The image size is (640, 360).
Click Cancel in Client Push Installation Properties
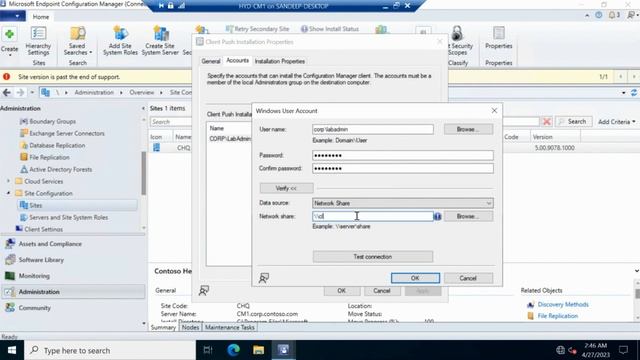pyautogui.click(x=382, y=291)
